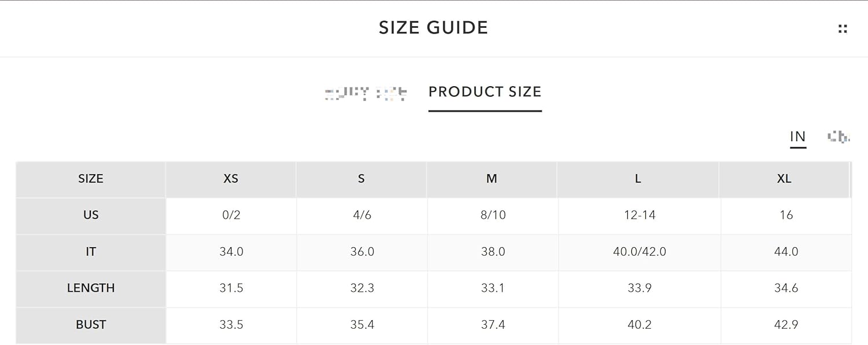Screen dimensions: 868x345
Task: Select the M size column header
Action: (492, 179)
